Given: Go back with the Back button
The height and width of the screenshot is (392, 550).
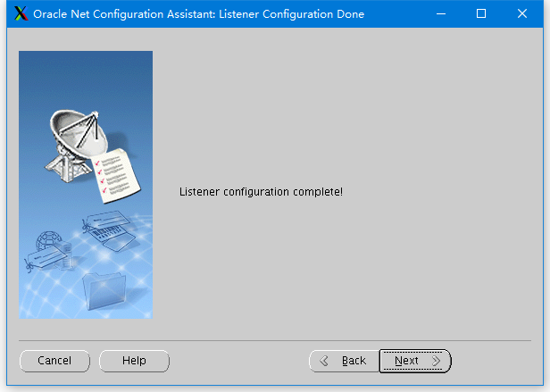Looking at the screenshot, I should (344, 361).
